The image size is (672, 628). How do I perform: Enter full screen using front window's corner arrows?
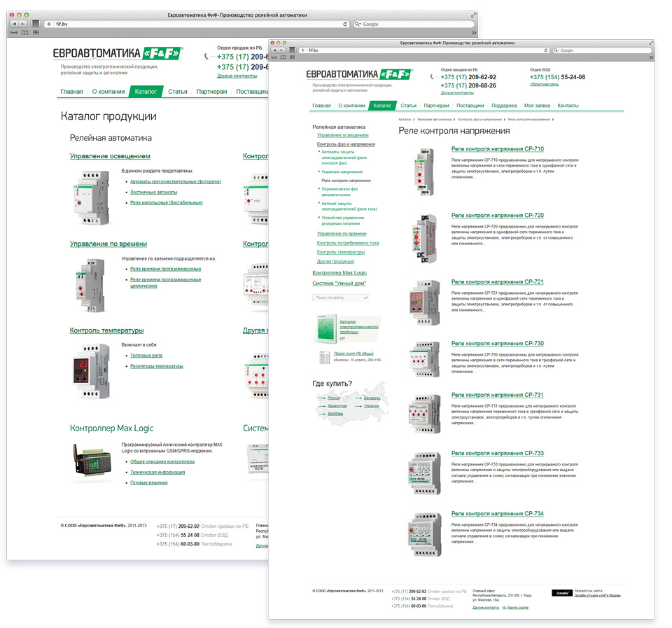(652, 43)
